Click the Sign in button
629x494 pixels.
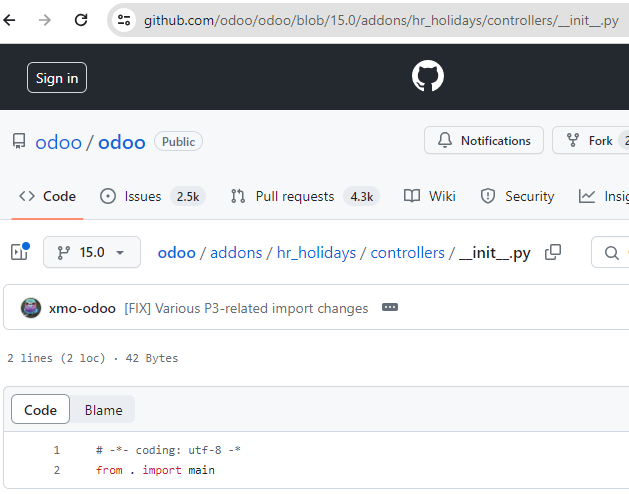(x=57, y=78)
